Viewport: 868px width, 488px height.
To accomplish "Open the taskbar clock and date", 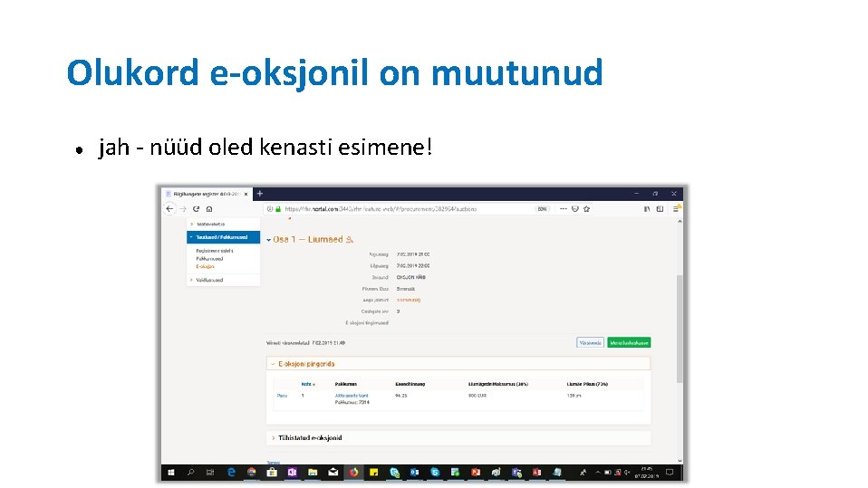I will (647, 472).
